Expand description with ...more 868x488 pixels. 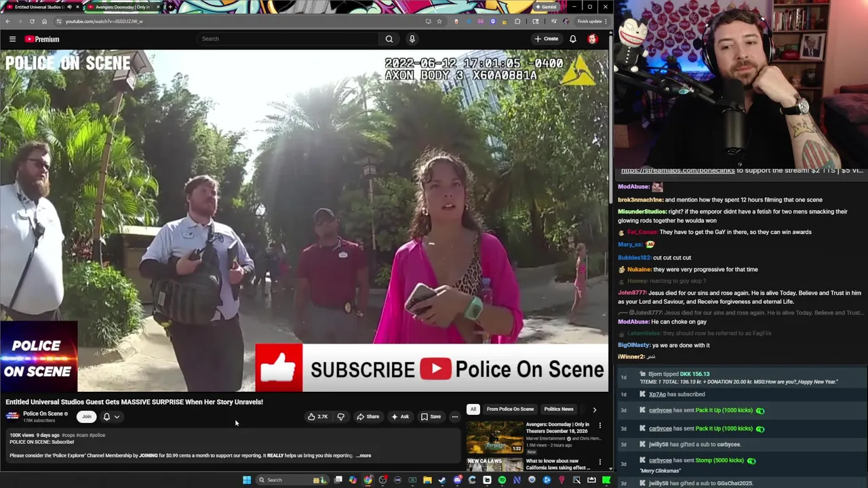[x=364, y=455]
